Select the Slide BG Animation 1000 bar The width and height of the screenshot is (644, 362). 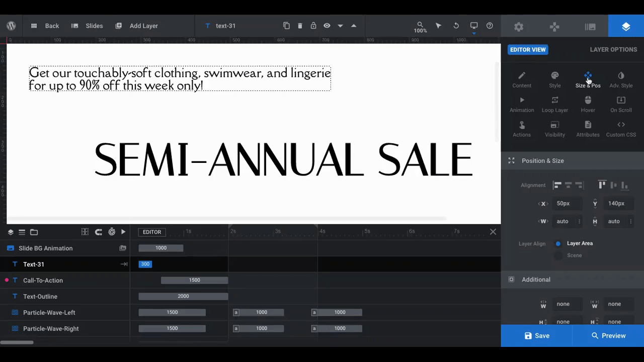[161, 248]
